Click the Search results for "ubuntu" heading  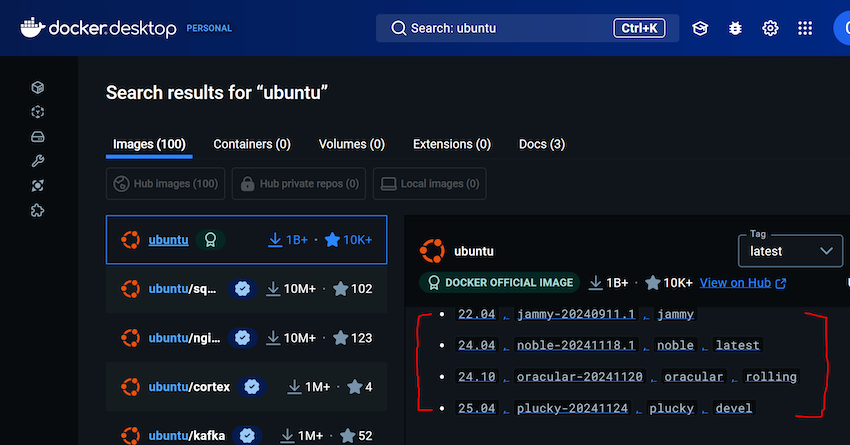coord(217,93)
